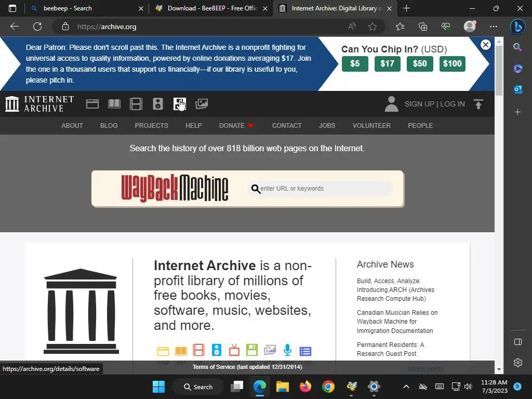Viewport: 532px width, 399px height.
Task: Open the VOLUNTEER menu item
Action: [371, 126]
